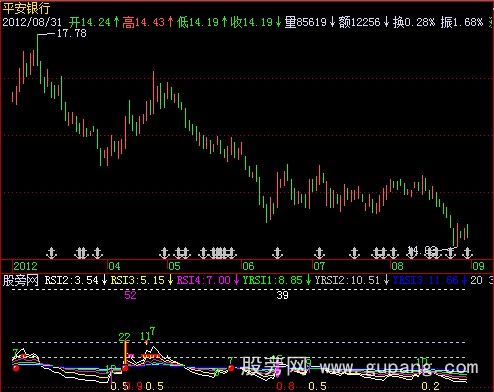Viewport: 494px width, 392px height.
Task: Jump to the 04 month marker
Action: coord(114,266)
